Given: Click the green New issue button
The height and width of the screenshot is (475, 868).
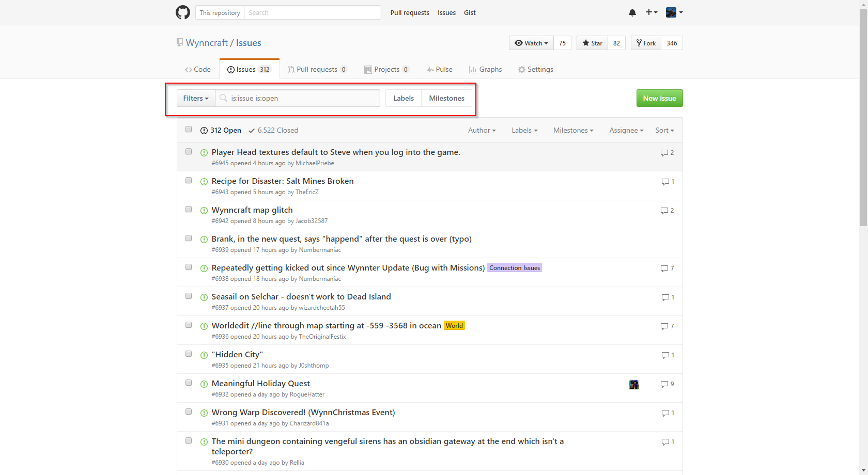Looking at the screenshot, I should (659, 98).
